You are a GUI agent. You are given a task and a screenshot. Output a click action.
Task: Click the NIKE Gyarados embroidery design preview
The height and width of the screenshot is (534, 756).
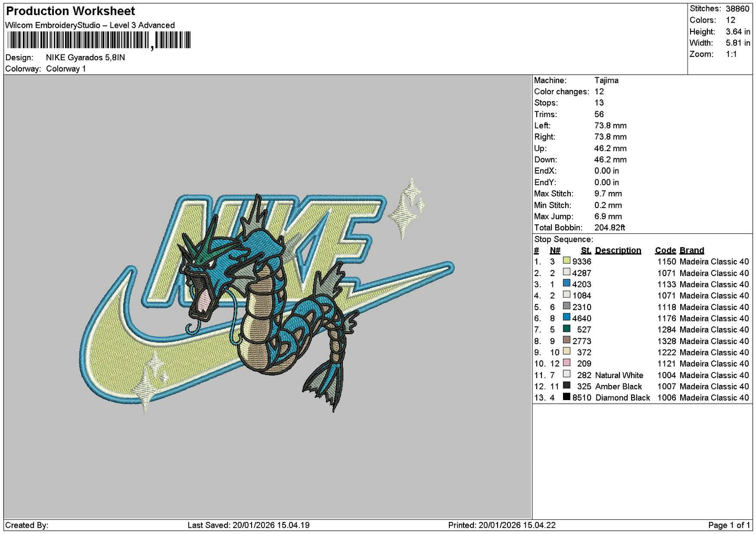[x=267, y=296]
